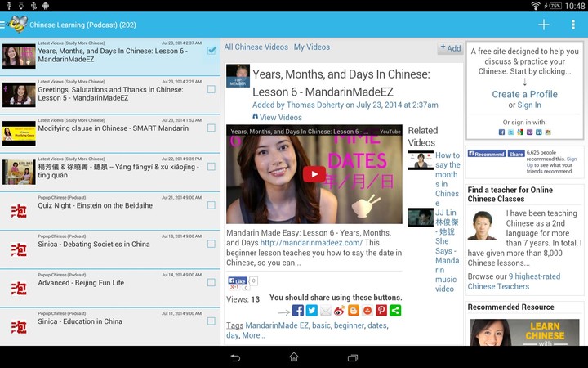Play the YouTube video
Image resolution: width=588 pixels, height=368 pixels.
(314, 174)
